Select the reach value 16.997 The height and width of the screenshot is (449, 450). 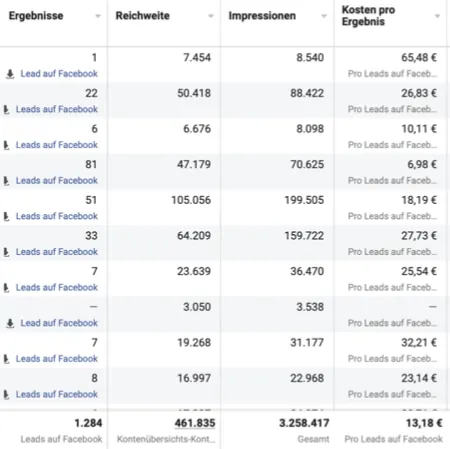point(194,378)
